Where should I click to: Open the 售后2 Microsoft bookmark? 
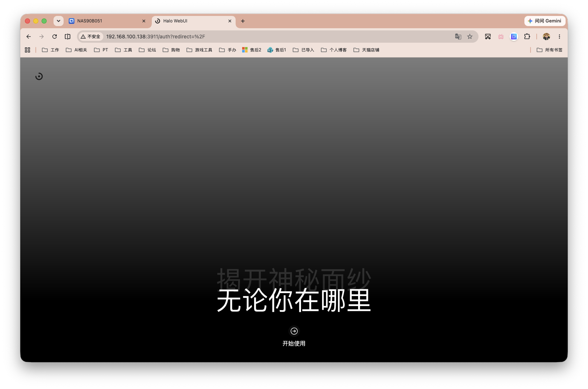(252, 50)
